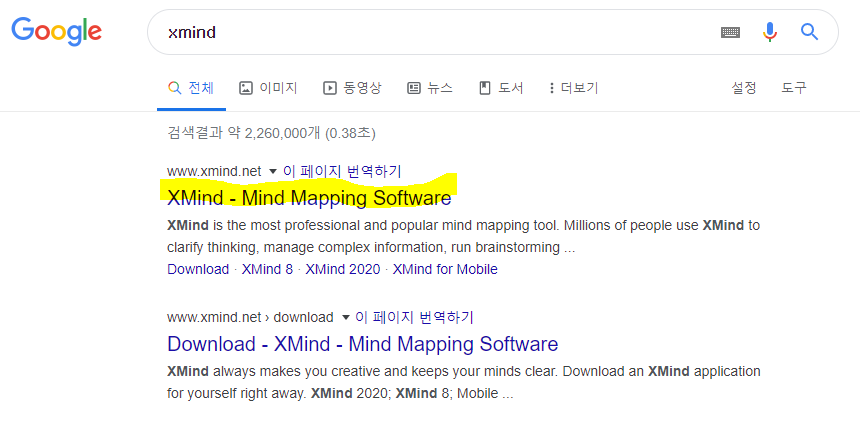
Task: Click the blue search magnifier button
Action: tap(810, 32)
